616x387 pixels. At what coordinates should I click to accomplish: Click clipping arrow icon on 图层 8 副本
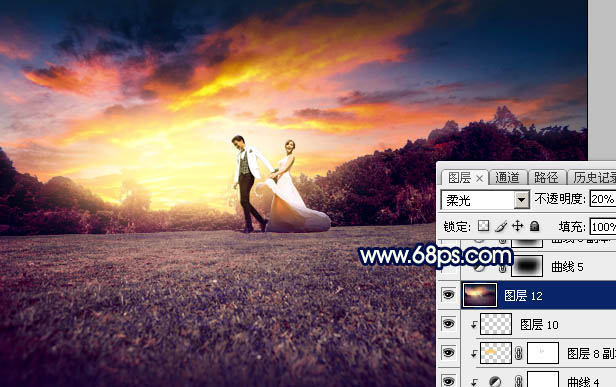click(474, 354)
